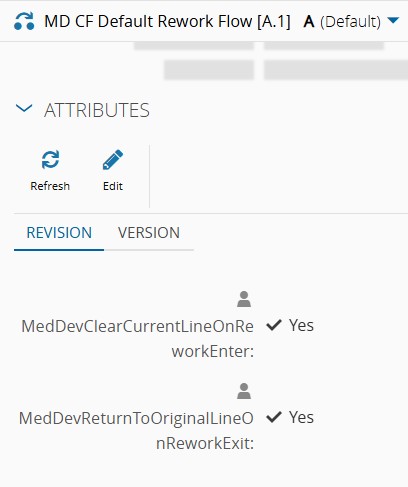The height and width of the screenshot is (487, 408).
Task: Open the revision A (Default) dropdown arrow
Action: coord(393,21)
